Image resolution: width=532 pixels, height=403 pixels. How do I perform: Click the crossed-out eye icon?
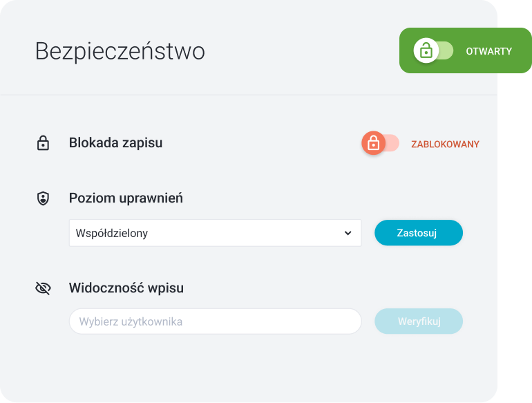(43, 288)
